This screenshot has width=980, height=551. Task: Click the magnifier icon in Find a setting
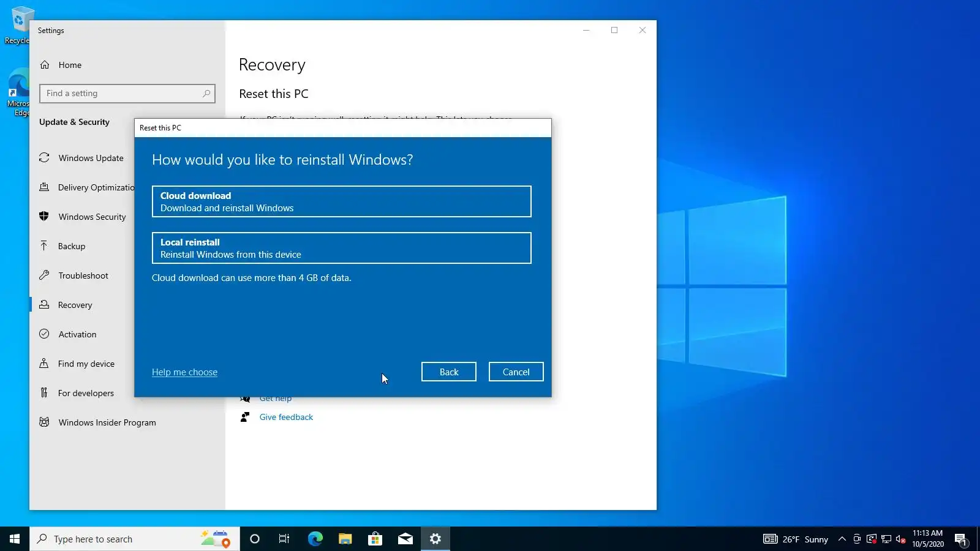(x=206, y=93)
